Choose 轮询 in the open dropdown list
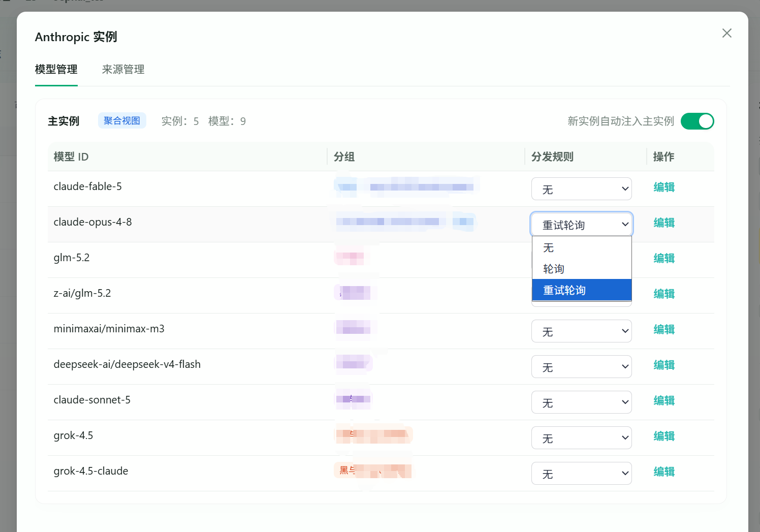This screenshot has width=760, height=532. [582, 269]
